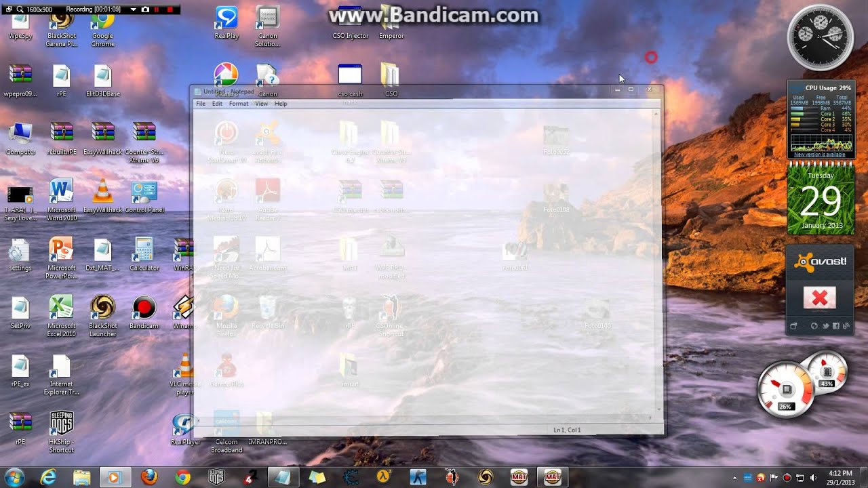Image resolution: width=868 pixels, height=488 pixels.
Task: Select the Bandicam desktop shortcut
Action: click(x=144, y=312)
